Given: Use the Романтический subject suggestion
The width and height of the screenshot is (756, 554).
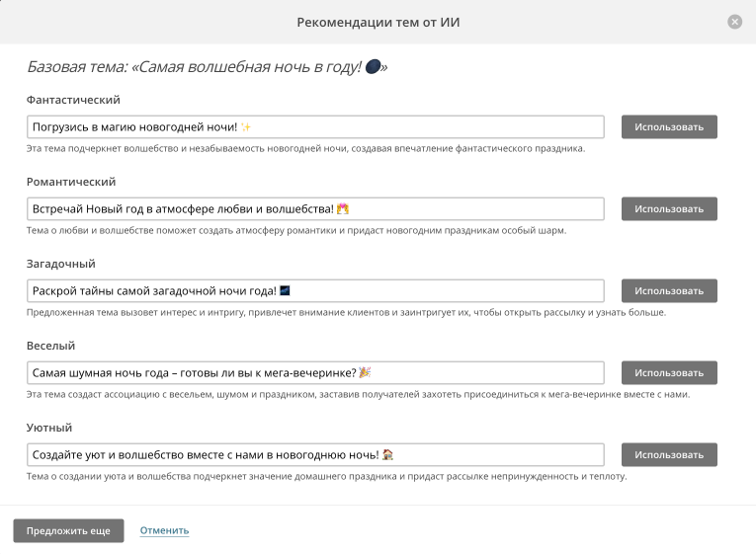Looking at the screenshot, I should [669, 208].
